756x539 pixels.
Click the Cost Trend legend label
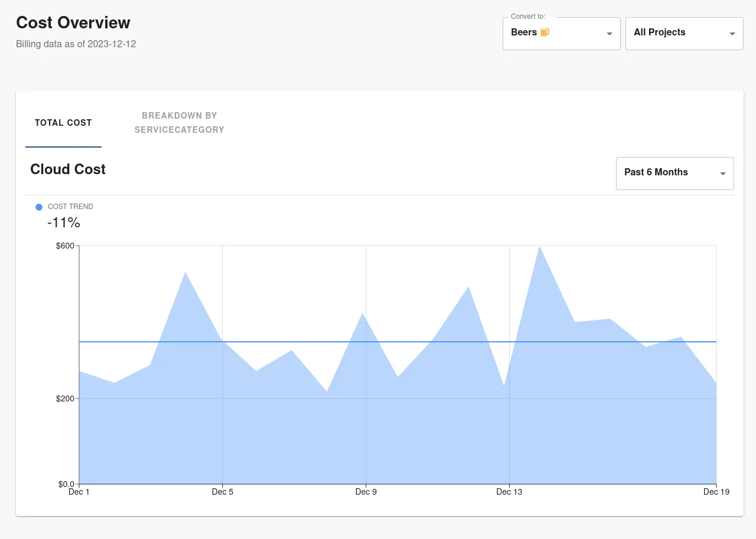coord(70,207)
